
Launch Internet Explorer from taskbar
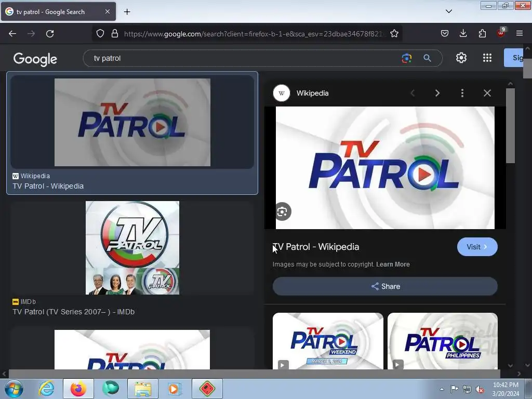point(46,389)
